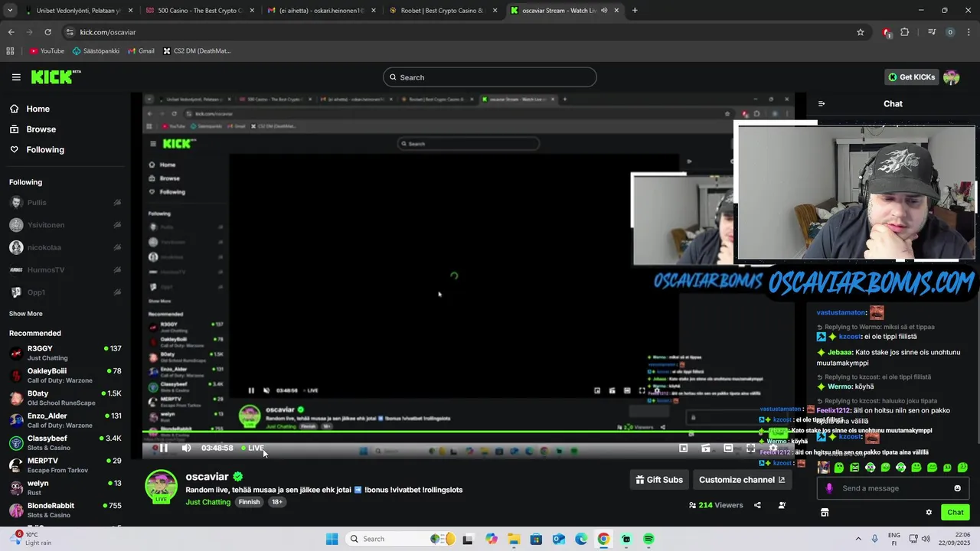
Task: Open Classybeef recommended channel
Action: 65,442
